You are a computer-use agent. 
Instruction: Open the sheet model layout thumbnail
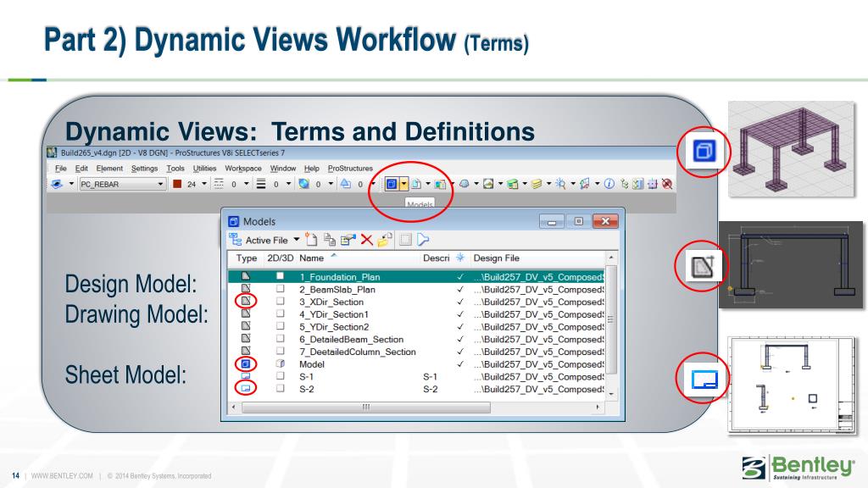(792, 384)
